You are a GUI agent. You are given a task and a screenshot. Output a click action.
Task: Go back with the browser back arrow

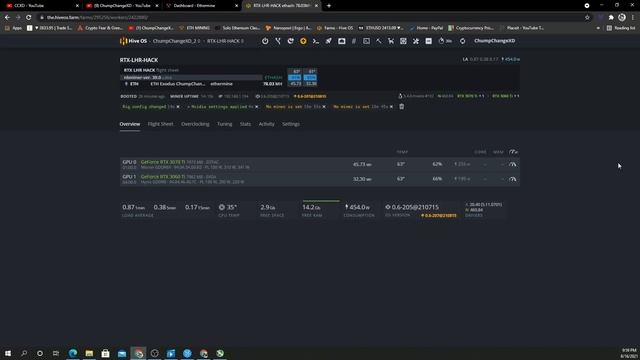[x=7, y=18]
